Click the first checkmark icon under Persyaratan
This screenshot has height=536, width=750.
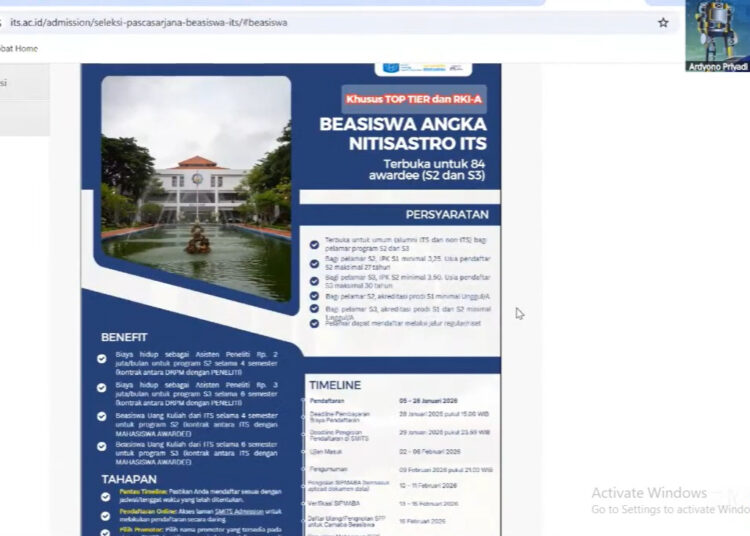click(x=314, y=244)
